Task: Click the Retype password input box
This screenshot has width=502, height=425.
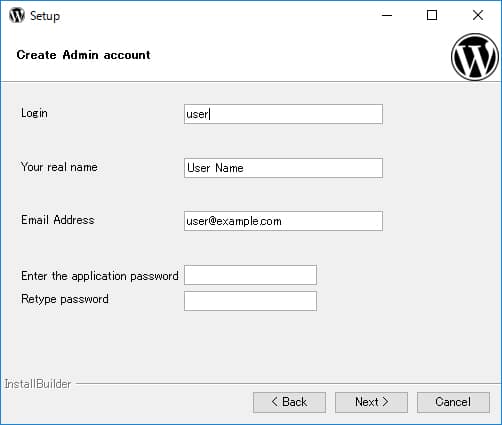Action: point(250,301)
